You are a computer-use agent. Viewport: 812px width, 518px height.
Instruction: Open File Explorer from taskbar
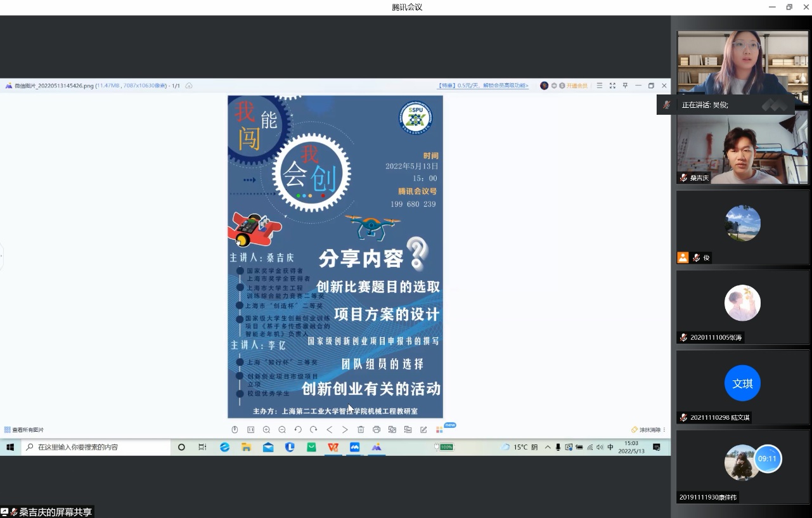[246, 447]
